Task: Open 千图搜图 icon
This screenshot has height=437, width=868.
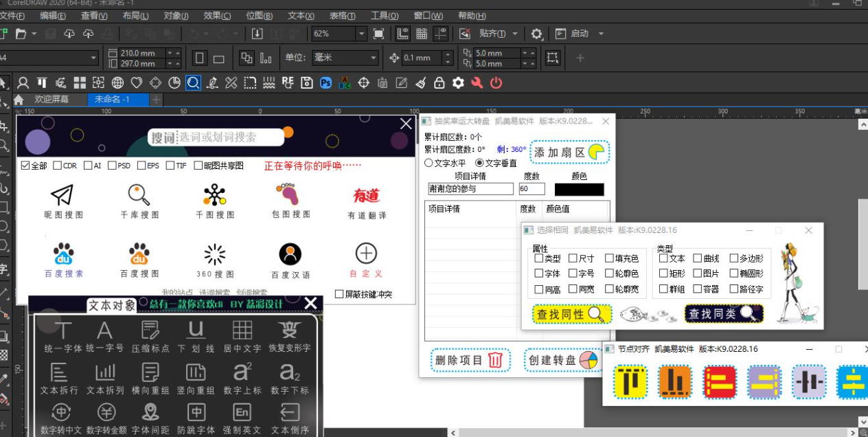Action: click(215, 195)
